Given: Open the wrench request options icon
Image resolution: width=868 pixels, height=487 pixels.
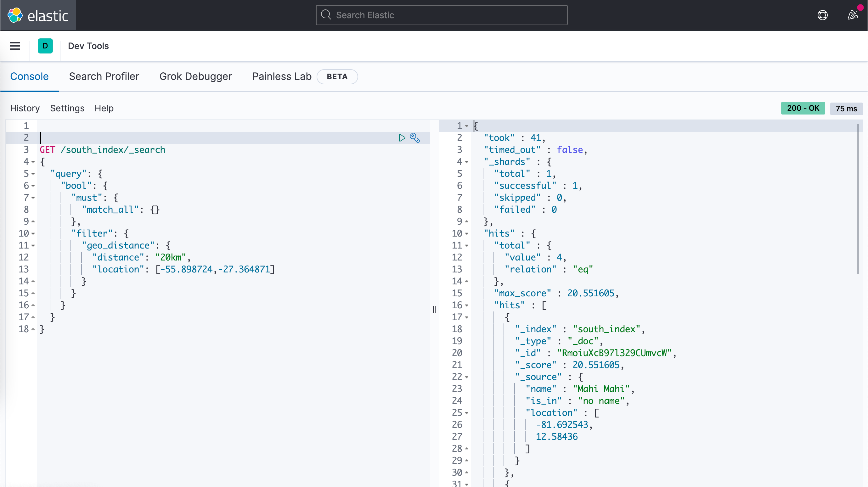Looking at the screenshot, I should click(x=415, y=138).
